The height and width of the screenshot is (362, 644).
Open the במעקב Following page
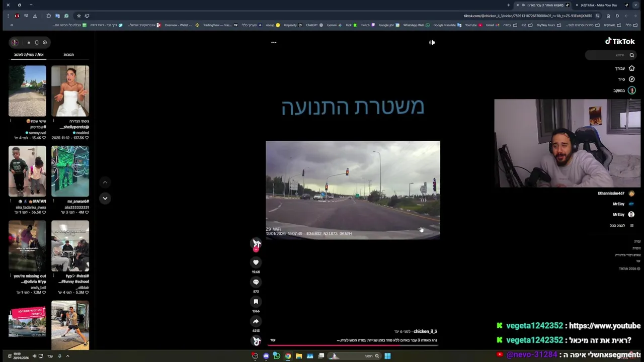tap(624, 90)
